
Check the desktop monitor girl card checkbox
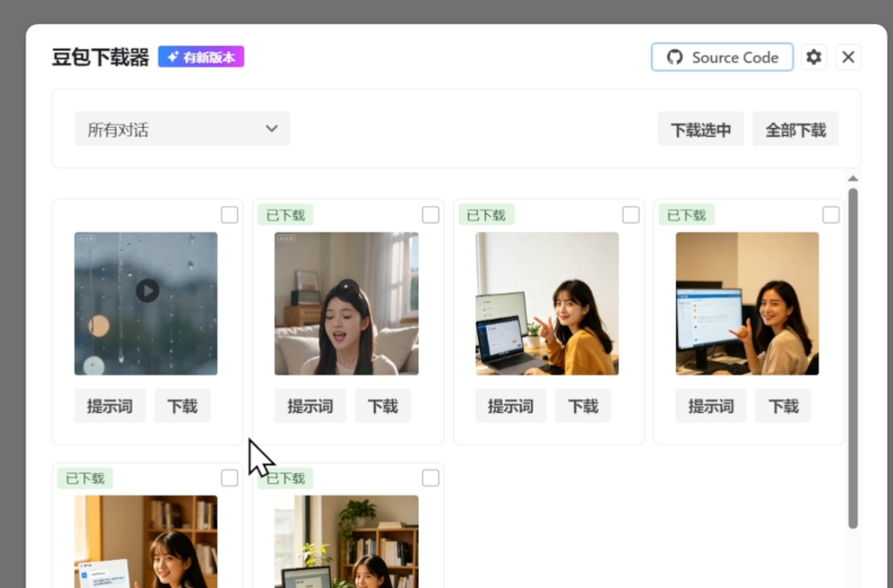click(x=831, y=215)
